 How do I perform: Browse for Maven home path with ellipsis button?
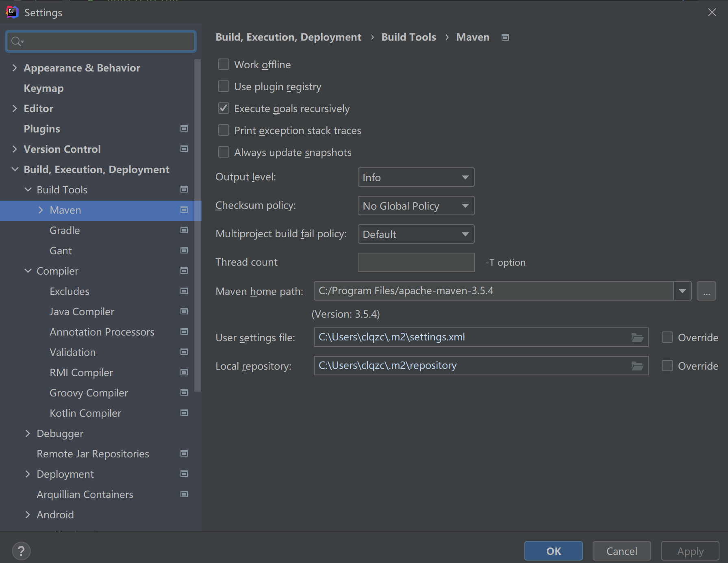click(706, 291)
